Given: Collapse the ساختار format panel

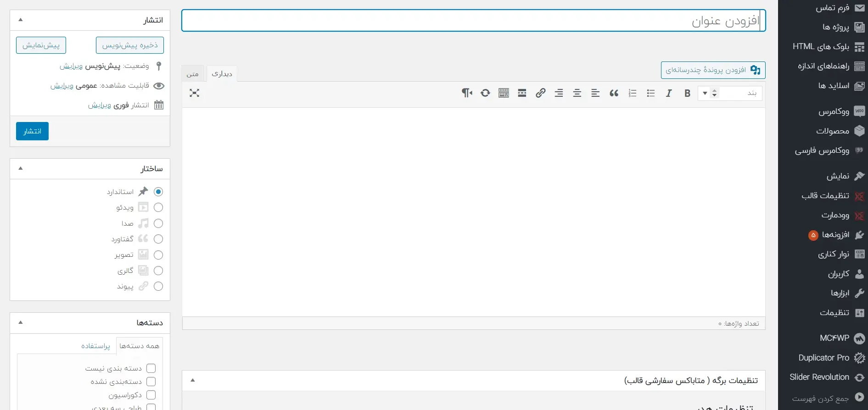Looking at the screenshot, I should coord(21,168).
